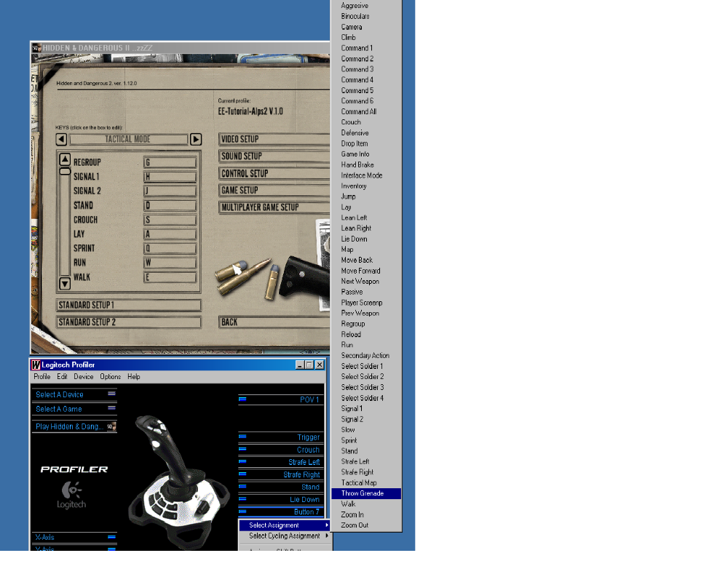Select Hand Brake in the assignment list
728x561 pixels.
coord(366,164)
